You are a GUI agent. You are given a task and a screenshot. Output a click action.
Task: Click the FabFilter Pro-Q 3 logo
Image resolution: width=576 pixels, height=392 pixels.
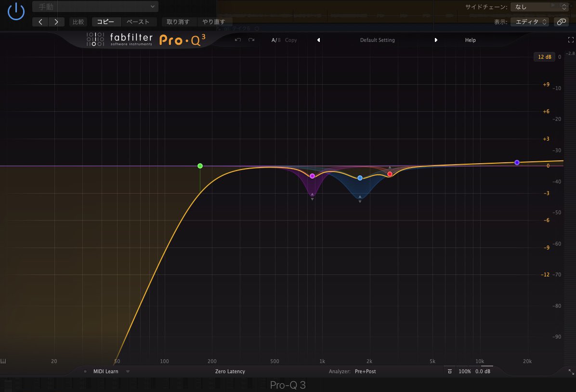tap(146, 39)
